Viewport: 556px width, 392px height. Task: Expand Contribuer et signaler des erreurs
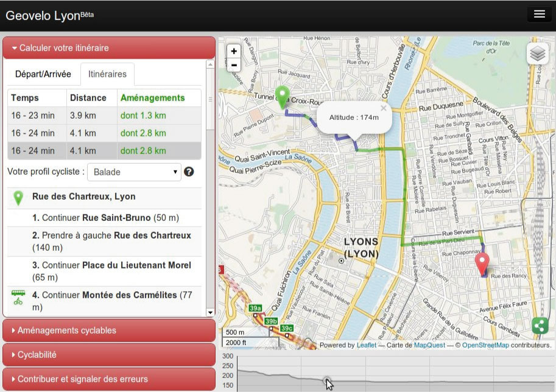point(108,379)
